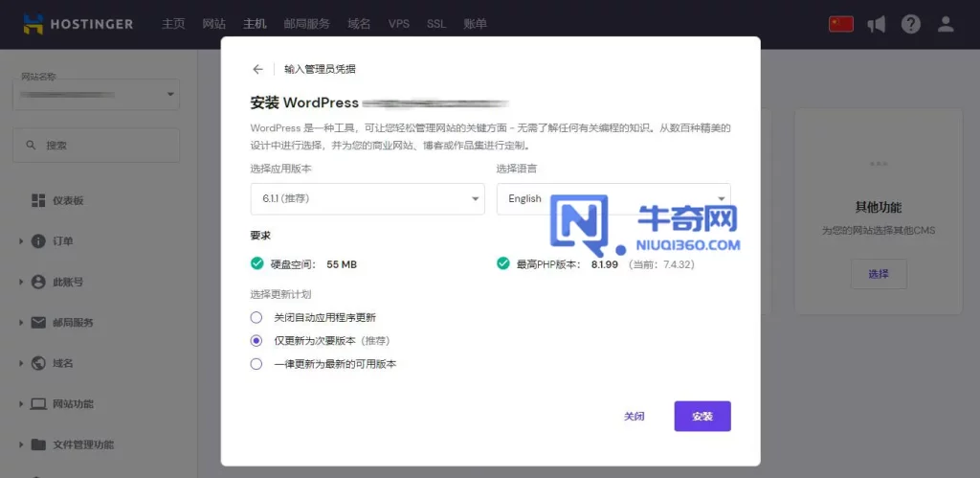Expand the 邮局服务 sidebar section arrow

click(x=21, y=322)
